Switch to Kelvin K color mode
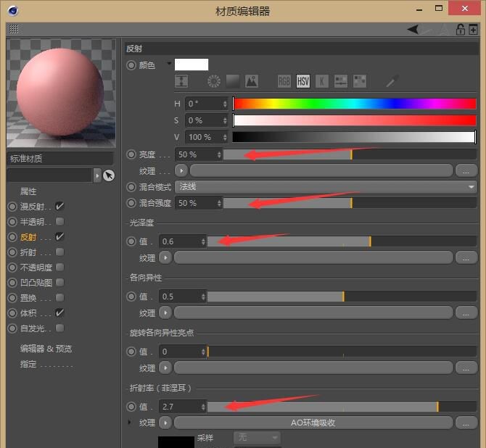Image resolution: width=486 pixels, height=448 pixels. [x=322, y=81]
